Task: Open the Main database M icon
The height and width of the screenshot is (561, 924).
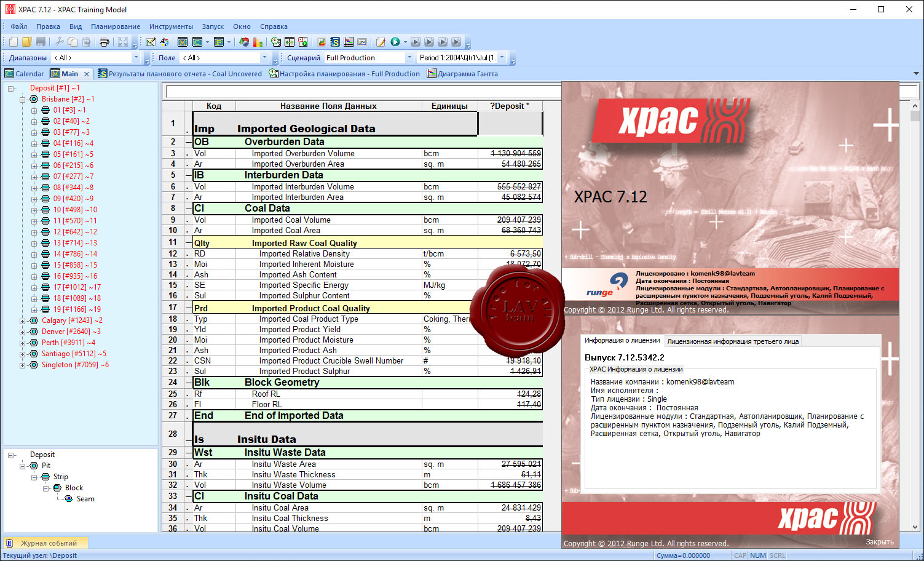Action: tap(183, 42)
